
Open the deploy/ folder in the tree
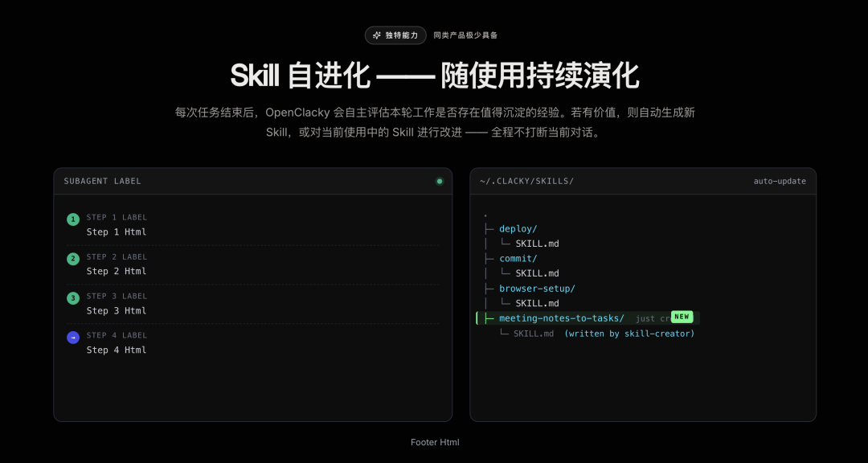point(518,229)
